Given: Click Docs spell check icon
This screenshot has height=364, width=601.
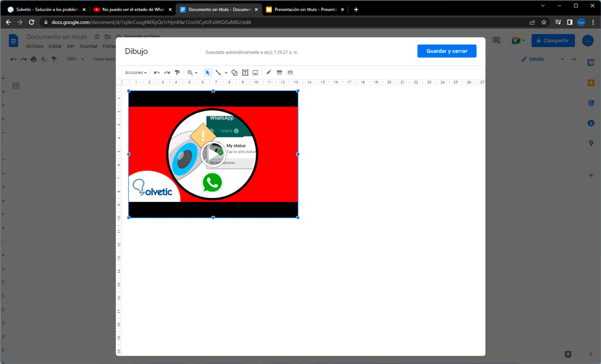Looking at the screenshot, I should pos(44,59).
